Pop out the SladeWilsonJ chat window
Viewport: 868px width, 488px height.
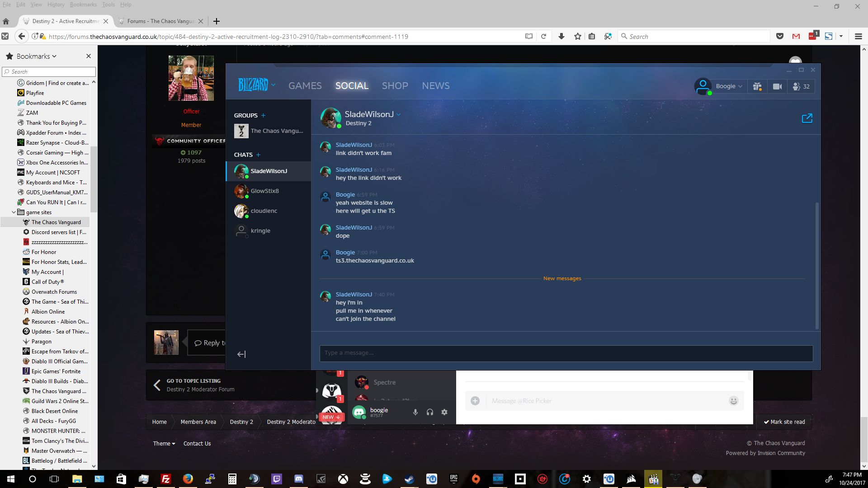(x=807, y=118)
